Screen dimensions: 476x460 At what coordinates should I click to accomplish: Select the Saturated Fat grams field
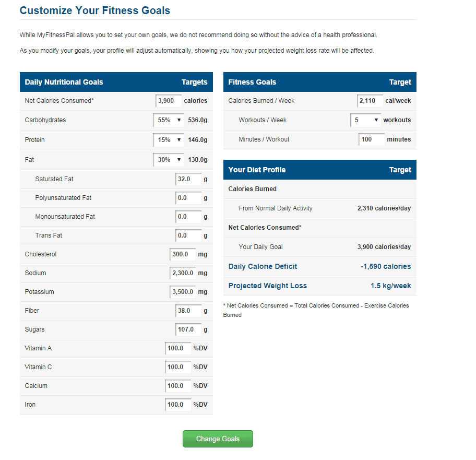pos(188,179)
